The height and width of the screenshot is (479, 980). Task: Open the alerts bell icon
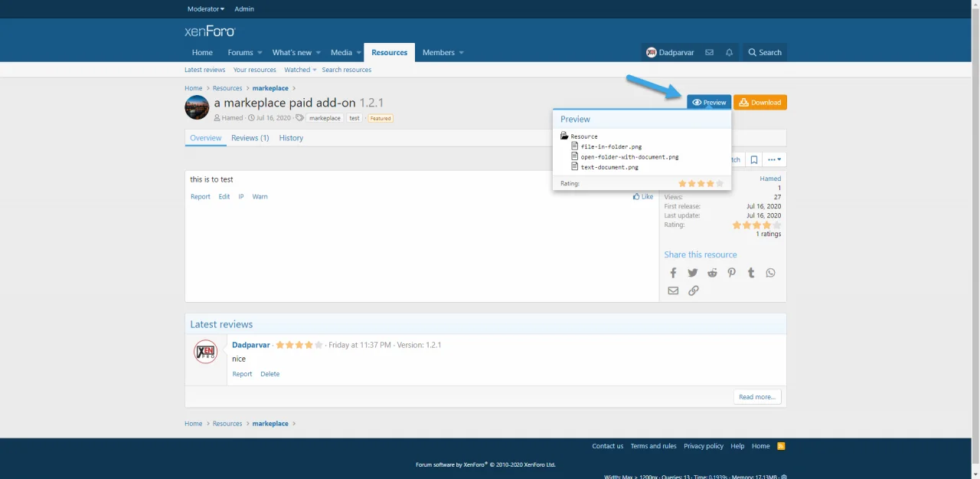tap(729, 53)
